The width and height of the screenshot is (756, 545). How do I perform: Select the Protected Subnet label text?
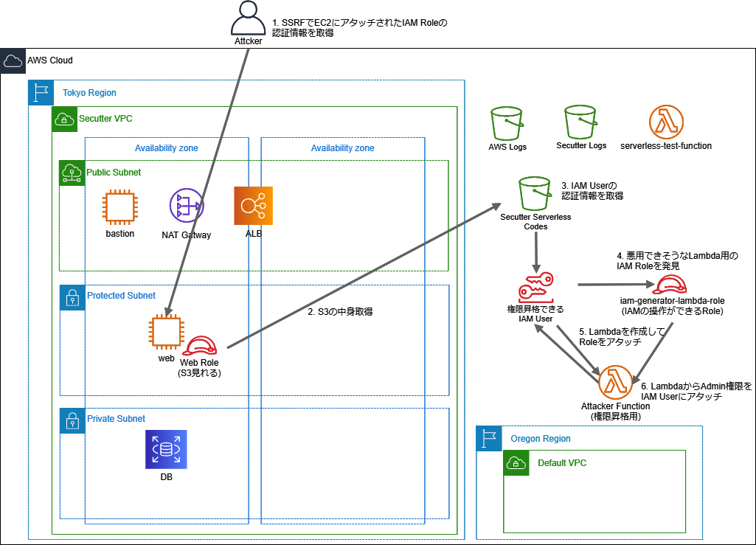(121, 296)
